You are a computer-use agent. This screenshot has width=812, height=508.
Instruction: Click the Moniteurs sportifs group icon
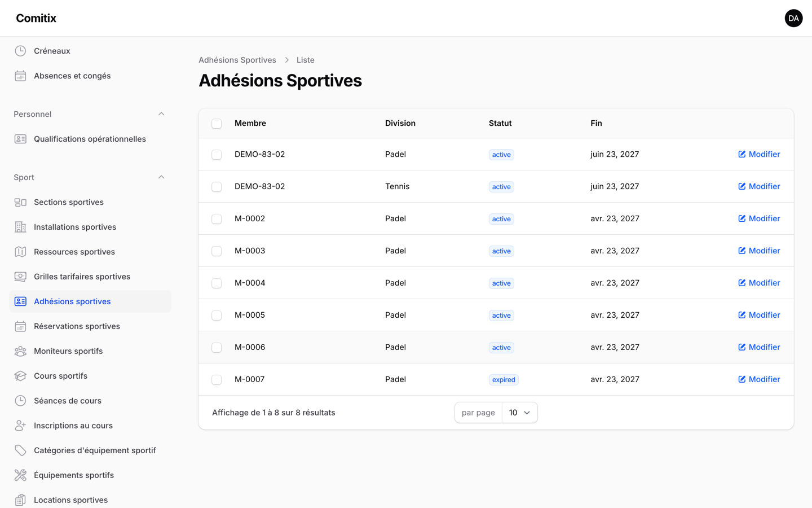tap(20, 351)
